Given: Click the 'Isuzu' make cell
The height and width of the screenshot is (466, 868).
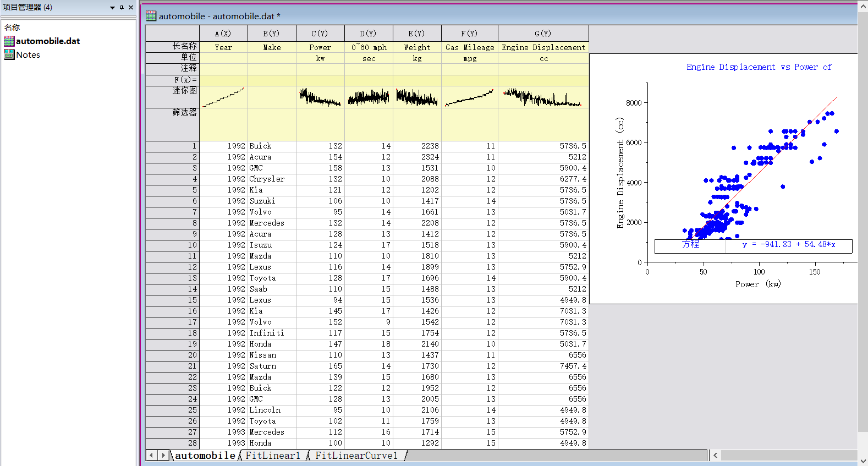Looking at the screenshot, I should coord(272,245).
